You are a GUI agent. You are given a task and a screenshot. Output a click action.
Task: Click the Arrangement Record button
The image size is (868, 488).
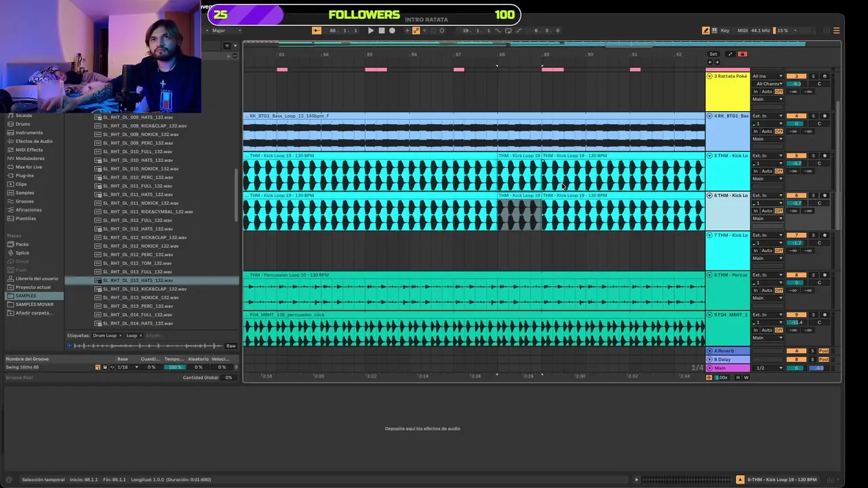(392, 30)
